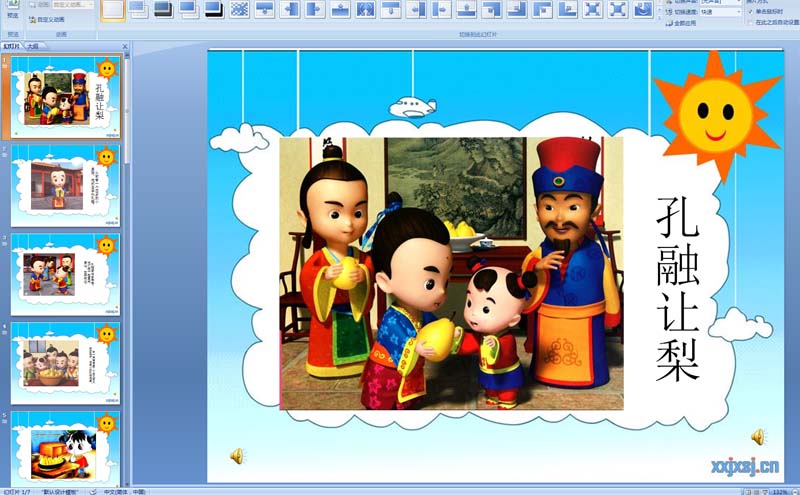
Task: Click the sound icon at slide bottom-left
Action: coord(237,456)
